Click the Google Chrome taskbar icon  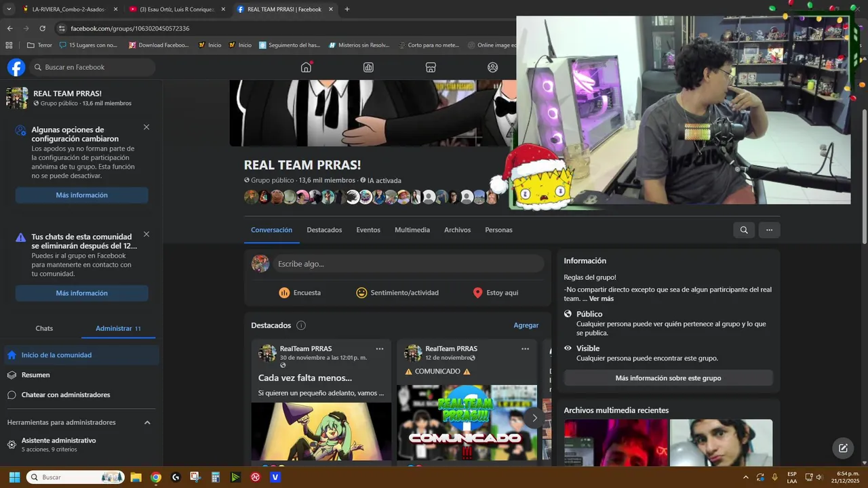click(156, 477)
